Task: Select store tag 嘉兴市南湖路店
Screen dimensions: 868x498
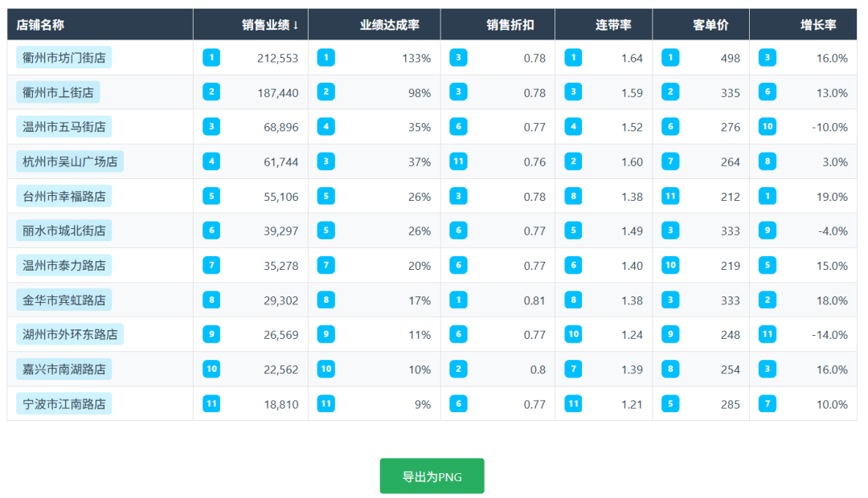Action: coord(63,369)
